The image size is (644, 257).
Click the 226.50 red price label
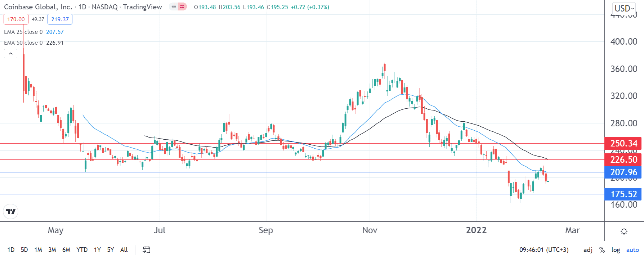click(x=624, y=159)
